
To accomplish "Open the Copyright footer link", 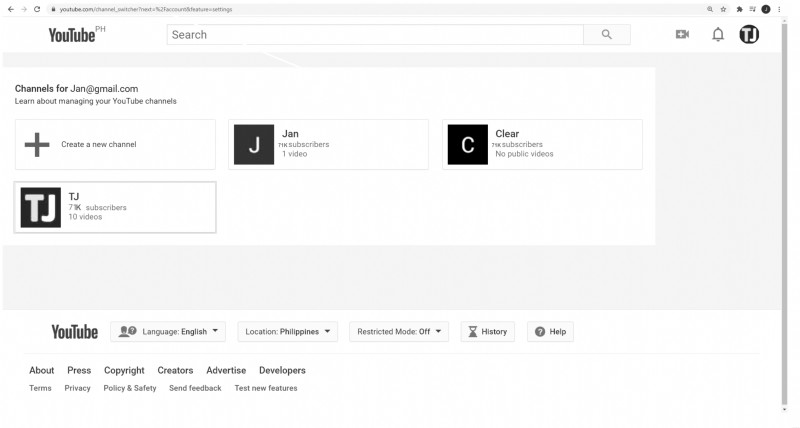I will point(124,370).
